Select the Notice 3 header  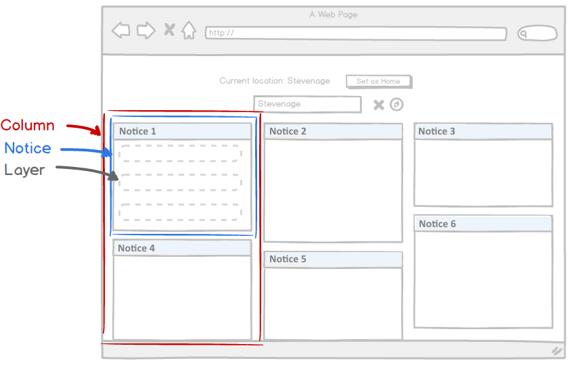(483, 131)
